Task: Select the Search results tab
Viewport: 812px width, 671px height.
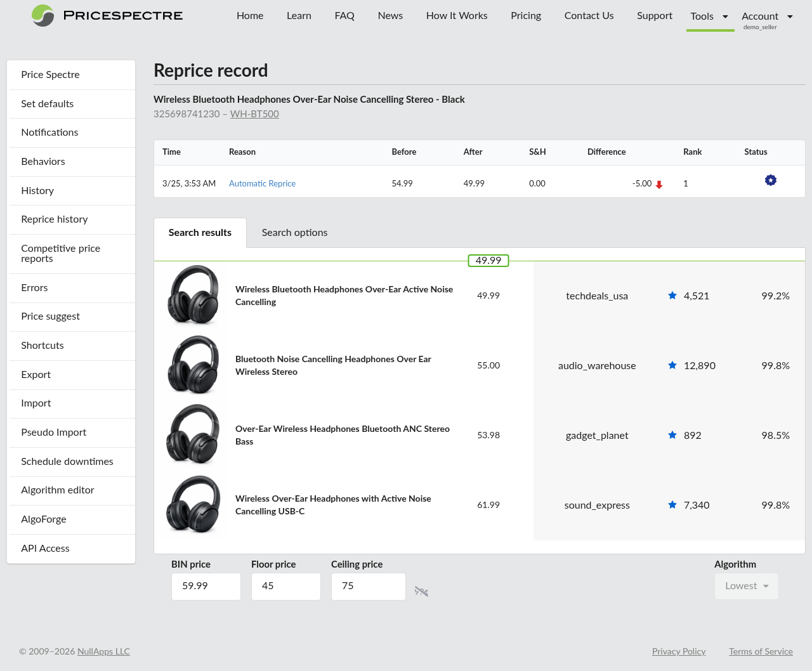Action: (x=200, y=233)
